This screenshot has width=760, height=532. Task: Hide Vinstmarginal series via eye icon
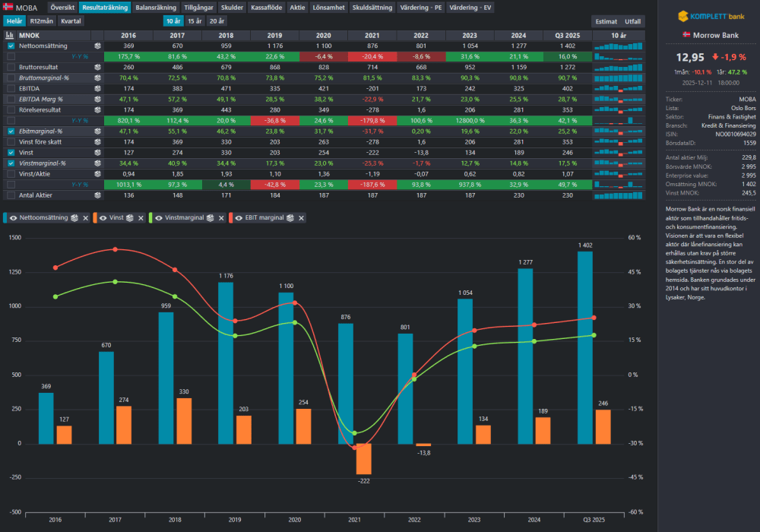click(x=159, y=218)
